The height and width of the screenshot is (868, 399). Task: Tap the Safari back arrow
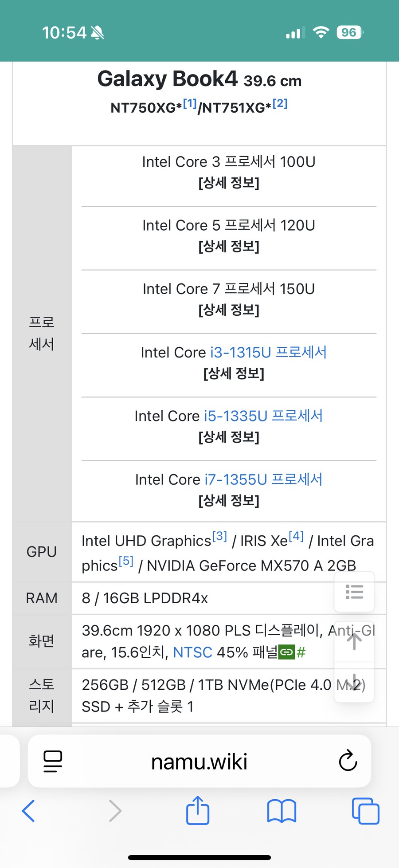coord(28,811)
